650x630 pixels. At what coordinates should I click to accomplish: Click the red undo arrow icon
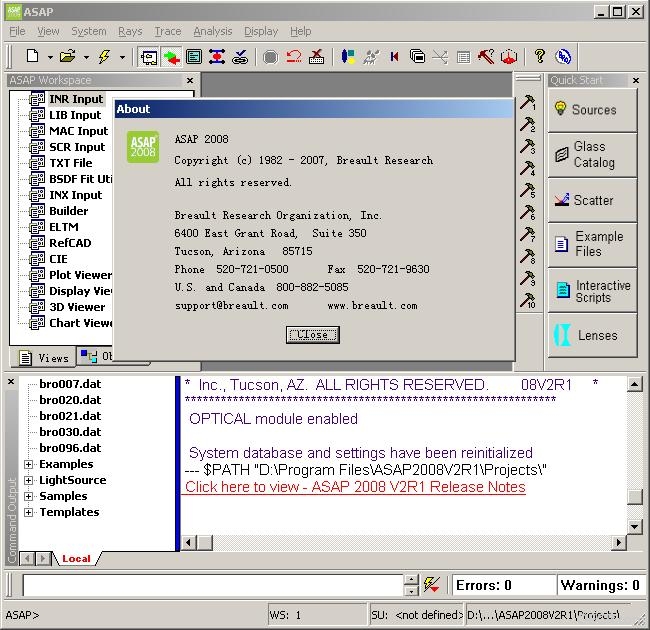(293, 56)
